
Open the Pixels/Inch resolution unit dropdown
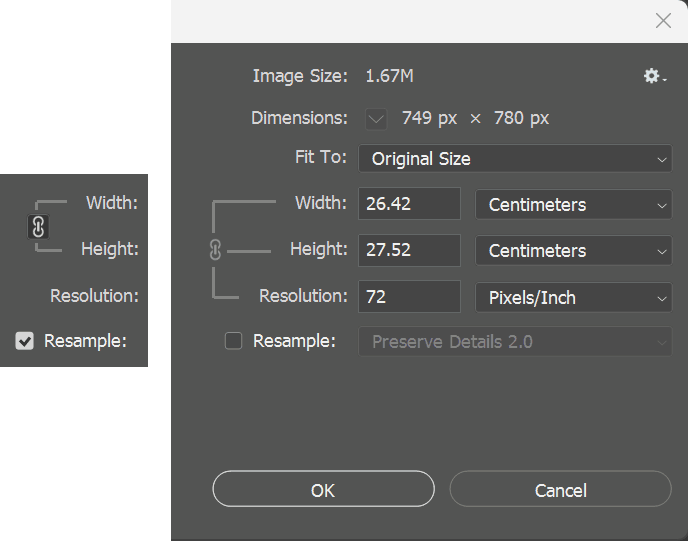point(573,298)
